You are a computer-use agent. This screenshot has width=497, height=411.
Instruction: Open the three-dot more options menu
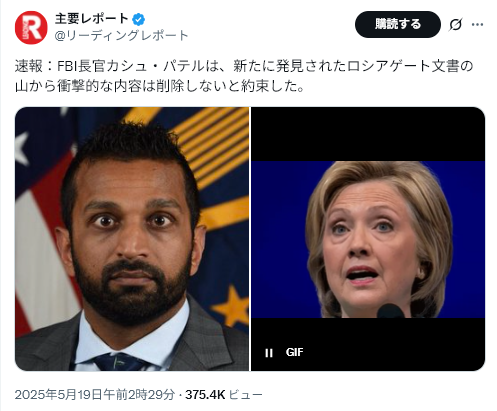[477, 24]
